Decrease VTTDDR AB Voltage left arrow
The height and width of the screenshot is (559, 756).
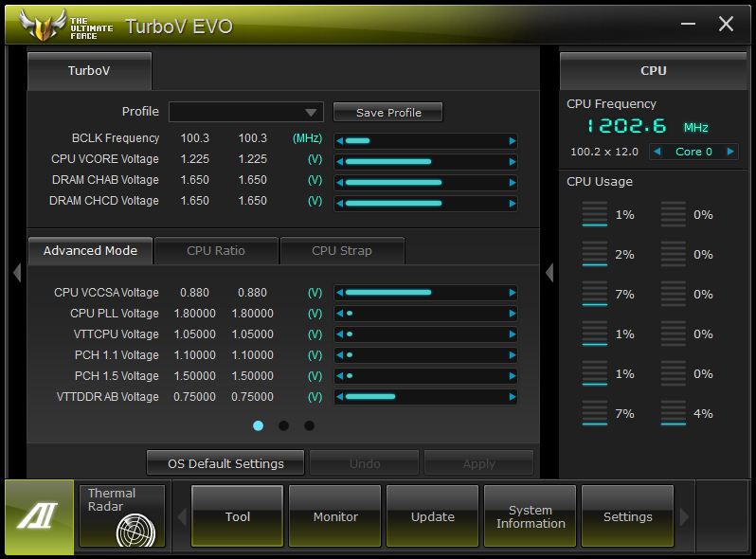(x=340, y=396)
